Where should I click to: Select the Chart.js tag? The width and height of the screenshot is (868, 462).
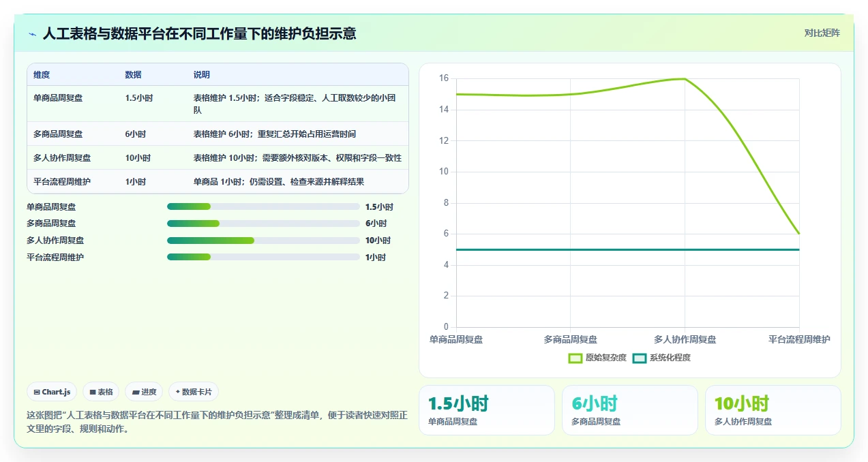point(53,392)
